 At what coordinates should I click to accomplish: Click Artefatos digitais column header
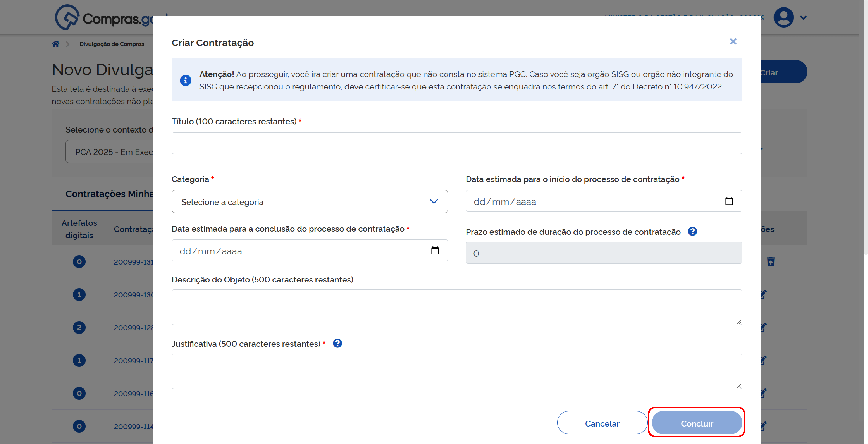point(79,229)
